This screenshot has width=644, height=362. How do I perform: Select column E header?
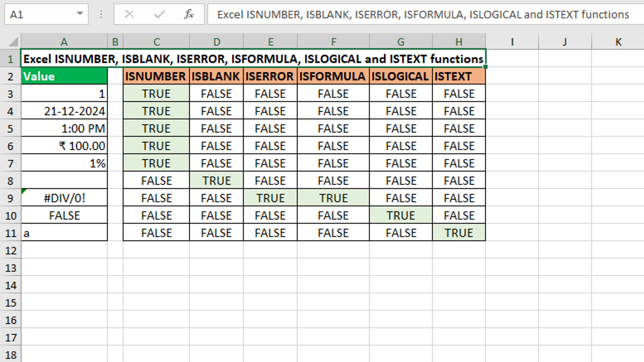pyautogui.click(x=270, y=42)
